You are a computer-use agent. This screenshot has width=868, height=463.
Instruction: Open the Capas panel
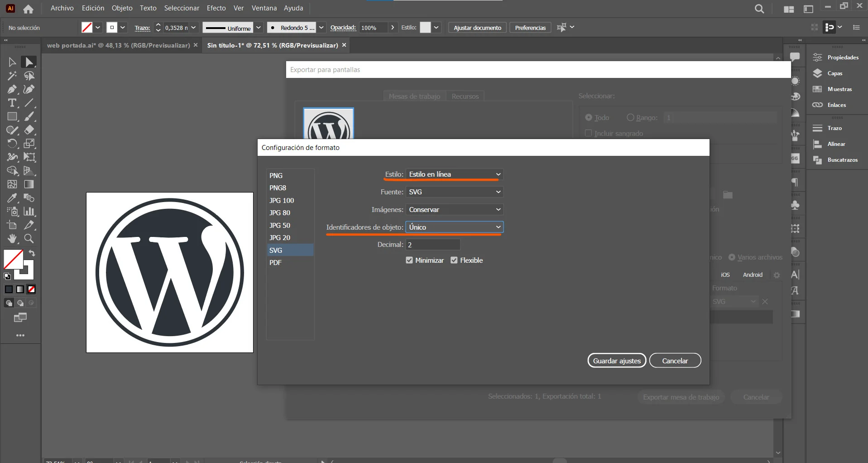click(835, 73)
